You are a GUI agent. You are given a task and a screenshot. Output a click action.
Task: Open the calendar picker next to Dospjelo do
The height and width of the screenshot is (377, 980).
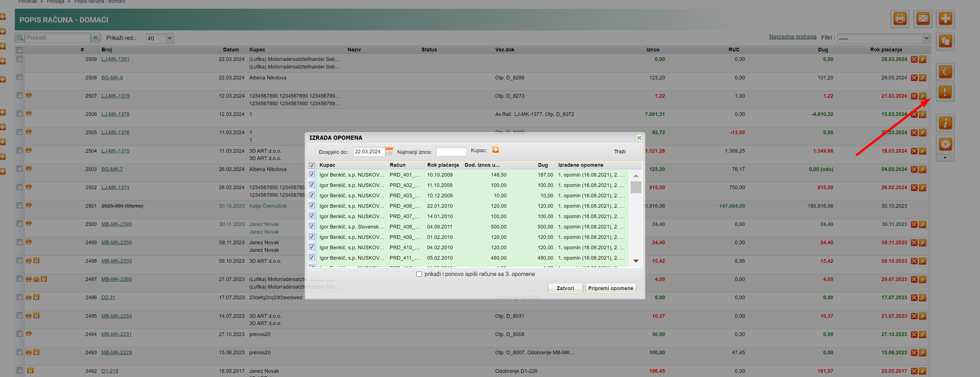click(389, 152)
